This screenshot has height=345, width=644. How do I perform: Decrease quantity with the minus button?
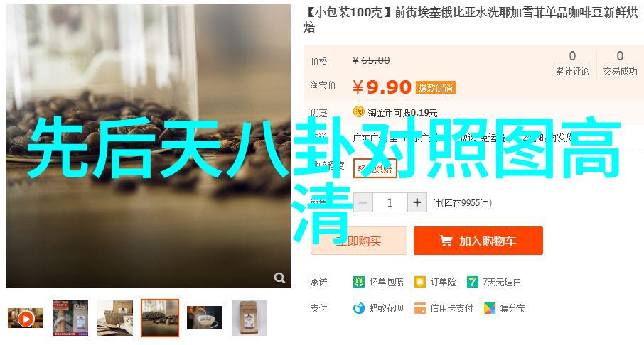click(363, 202)
